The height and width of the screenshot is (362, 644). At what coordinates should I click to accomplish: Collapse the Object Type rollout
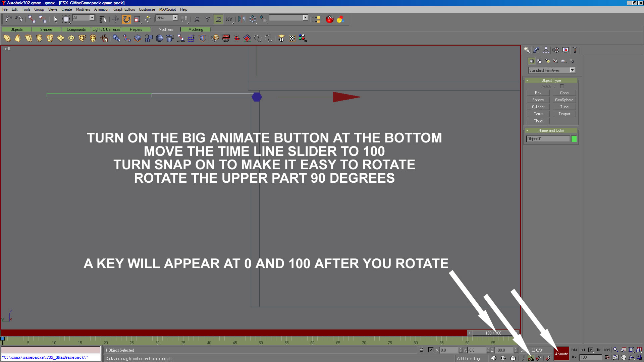pos(551,80)
